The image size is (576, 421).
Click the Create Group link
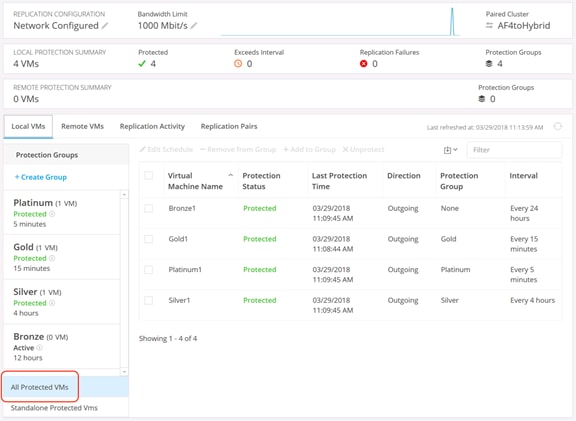(x=41, y=177)
